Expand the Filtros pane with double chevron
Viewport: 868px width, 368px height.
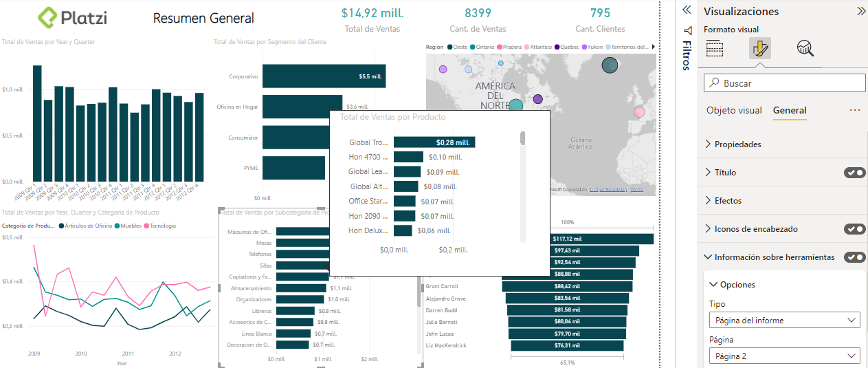tap(686, 10)
